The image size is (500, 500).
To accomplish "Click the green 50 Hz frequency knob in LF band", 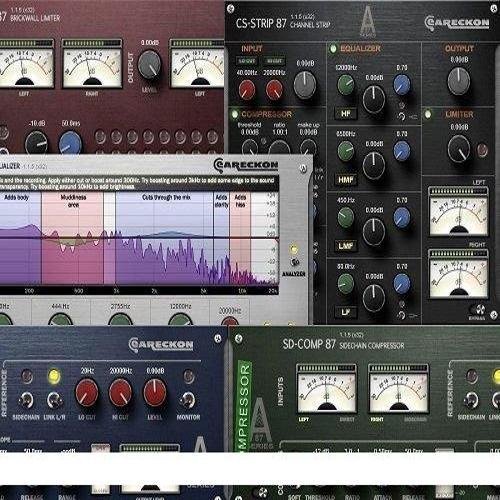I will point(346,283).
